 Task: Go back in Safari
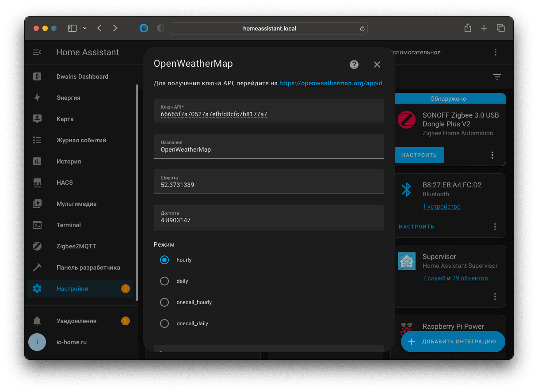99,28
